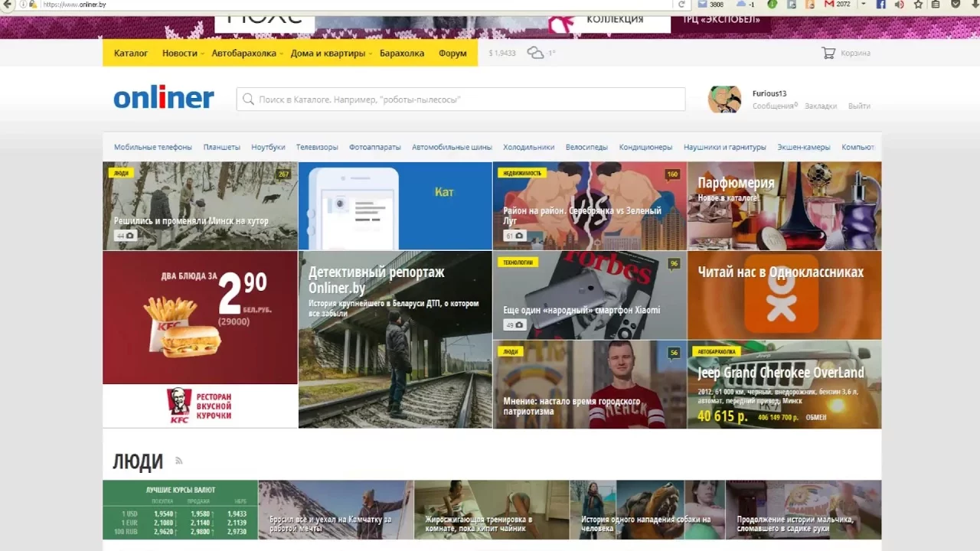980x551 pixels.
Task: Click the 267 comments badge on forest tile
Action: coord(283,174)
